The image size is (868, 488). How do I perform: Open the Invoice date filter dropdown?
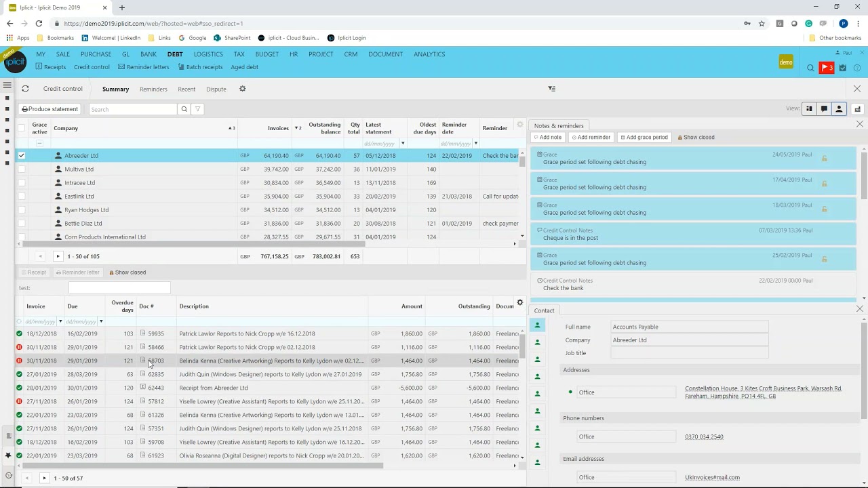click(x=60, y=321)
